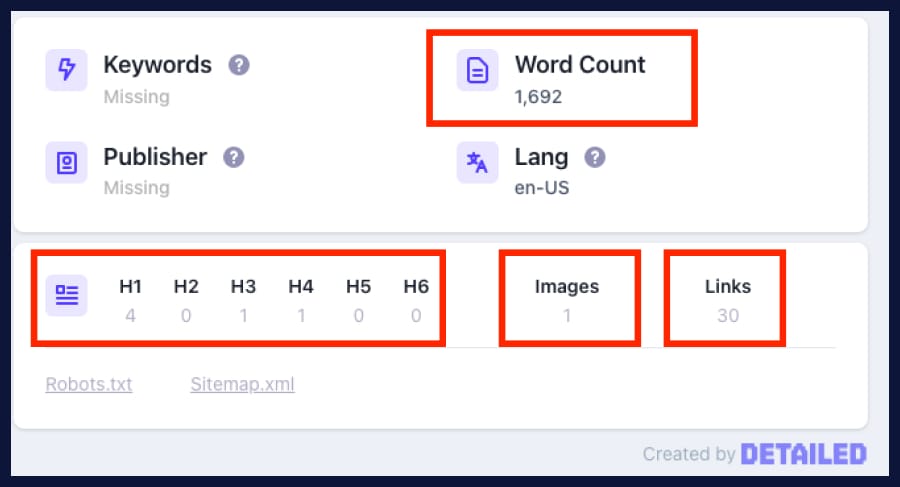
Task: Open the Sitemap.xml link
Action: pos(242,385)
